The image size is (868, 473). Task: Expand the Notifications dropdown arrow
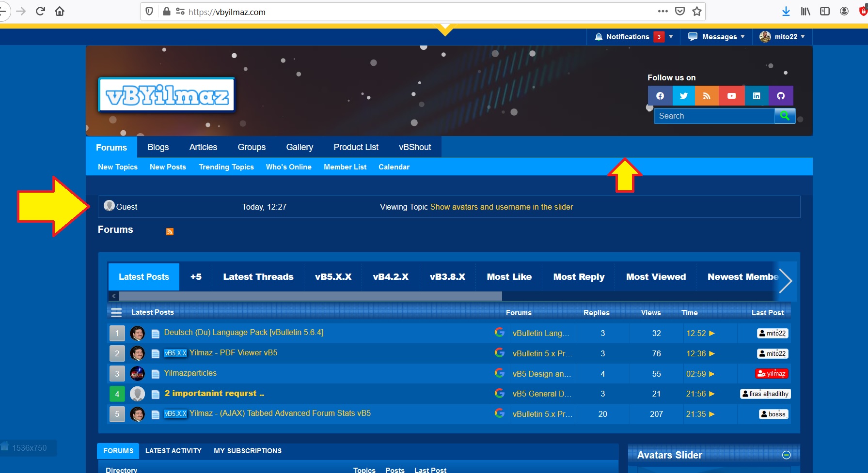pyautogui.click(x=671, y=37)
